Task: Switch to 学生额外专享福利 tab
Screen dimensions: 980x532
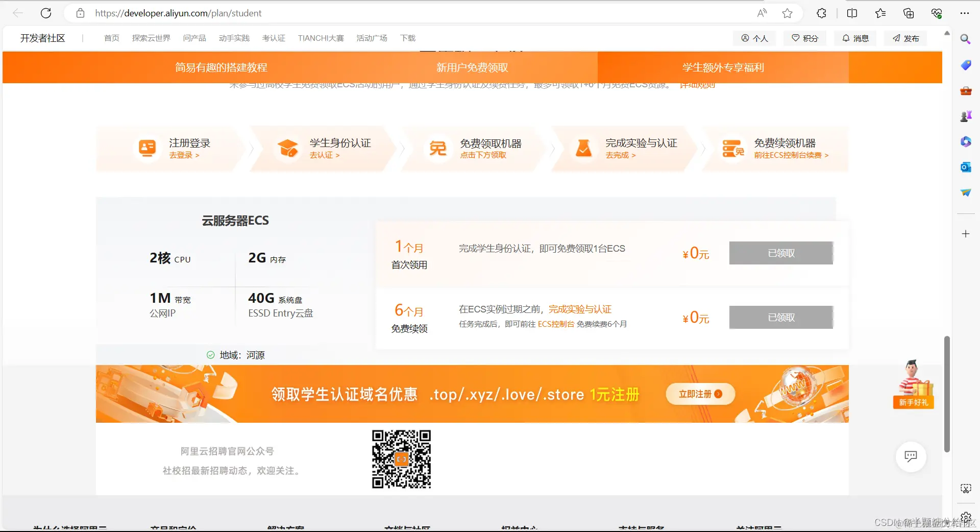Action: coord(723,67)
